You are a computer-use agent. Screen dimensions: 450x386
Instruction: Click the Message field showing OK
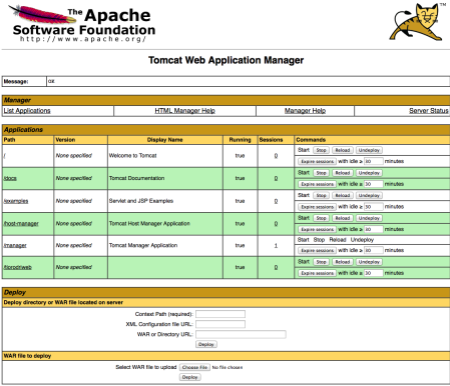pyautogui.click(x=248, y=81)
